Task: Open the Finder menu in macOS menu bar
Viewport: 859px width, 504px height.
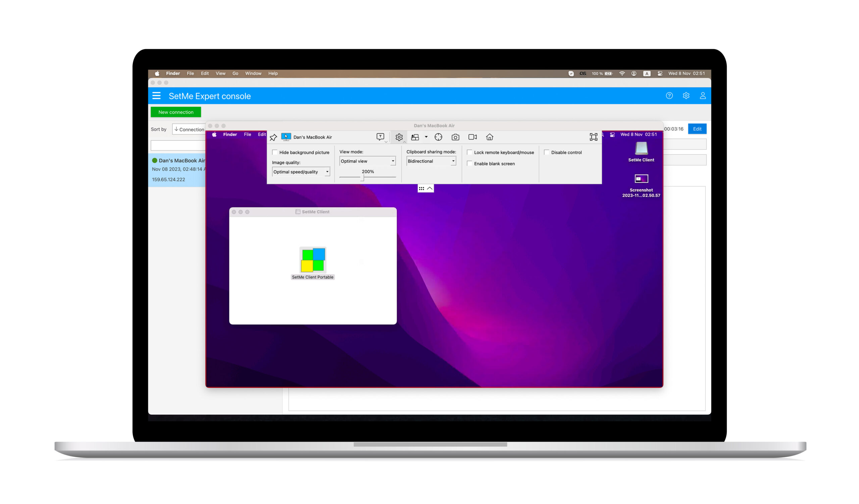Action: (173, 73)
